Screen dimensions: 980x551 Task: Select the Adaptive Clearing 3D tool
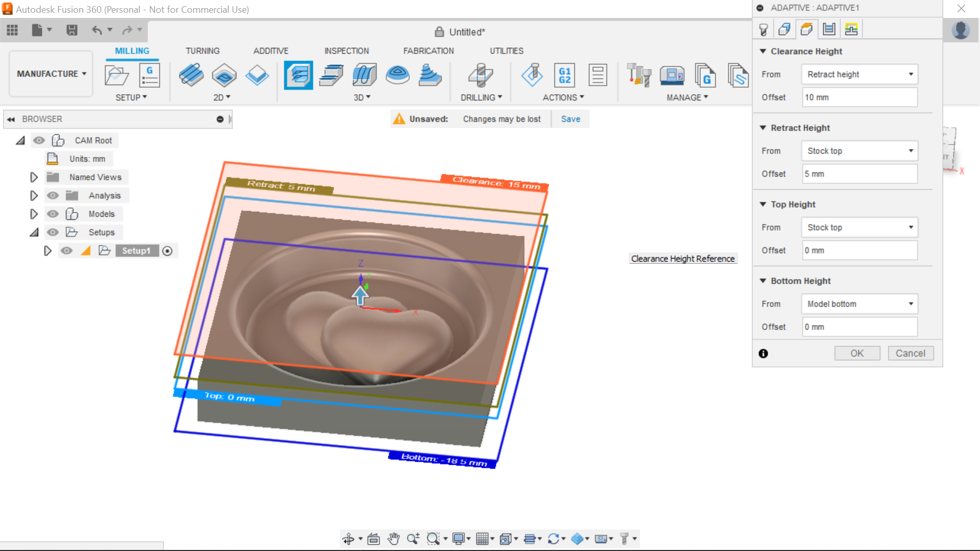[299, 76]
